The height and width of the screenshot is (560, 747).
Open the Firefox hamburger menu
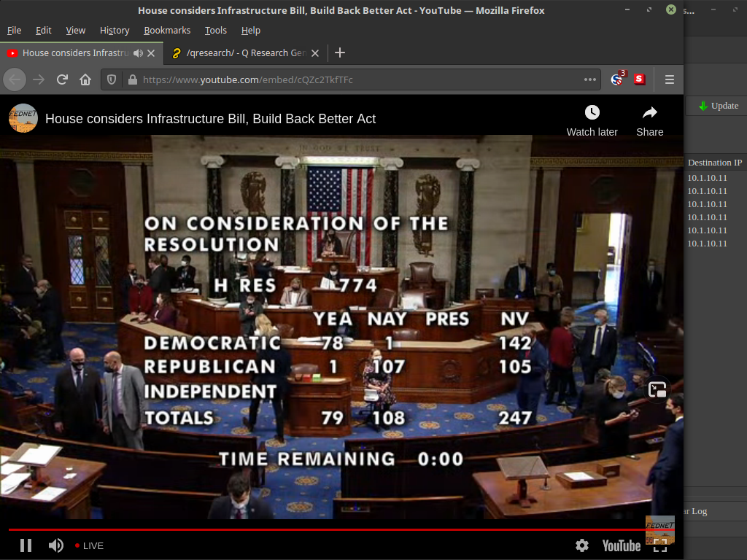point(670,80)
